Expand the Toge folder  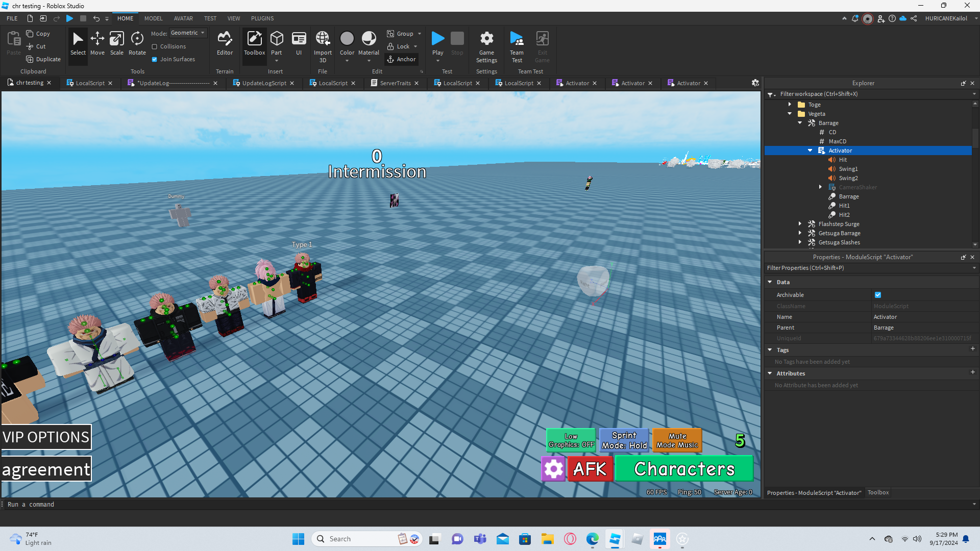[x=790, y=104]
